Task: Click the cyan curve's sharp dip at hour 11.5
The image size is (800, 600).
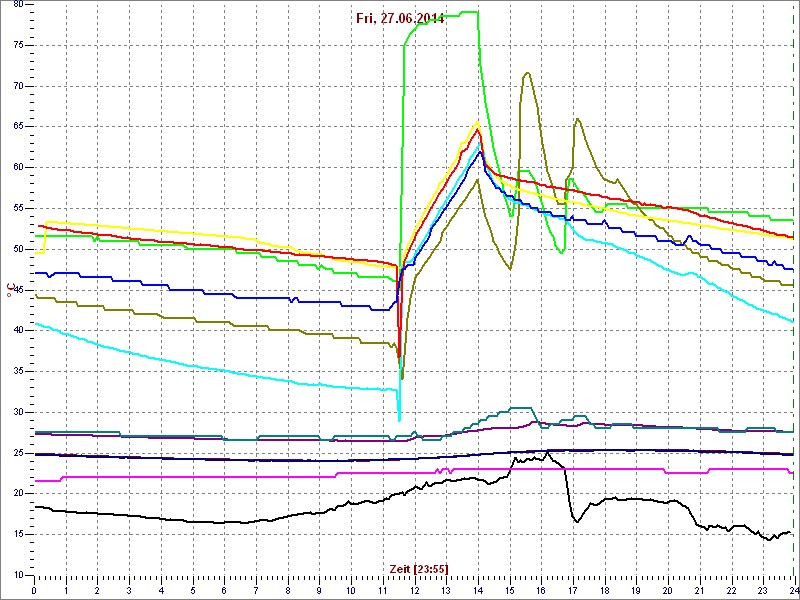Action: pyautogui.click(x=399, y=419)
